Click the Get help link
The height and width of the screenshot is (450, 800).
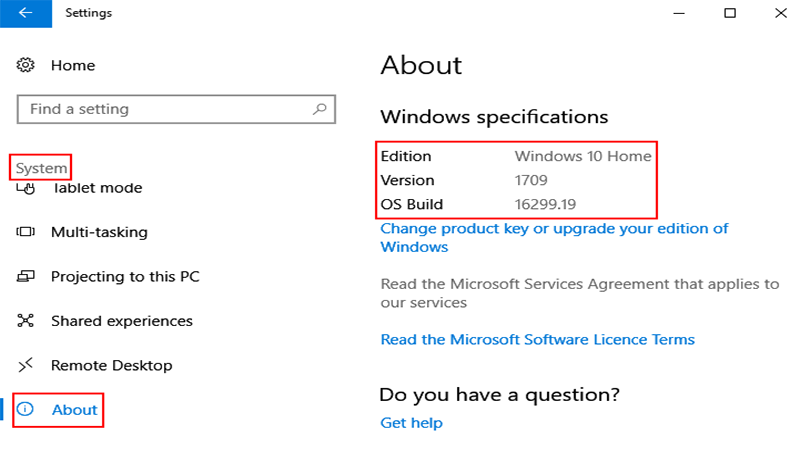(x=411, y=423)
